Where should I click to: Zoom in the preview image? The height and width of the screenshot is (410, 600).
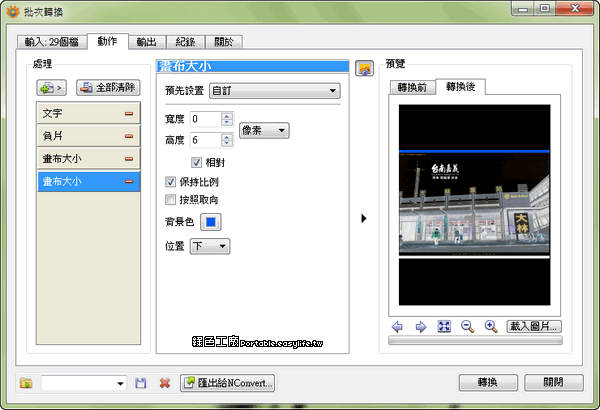[490, 326]
